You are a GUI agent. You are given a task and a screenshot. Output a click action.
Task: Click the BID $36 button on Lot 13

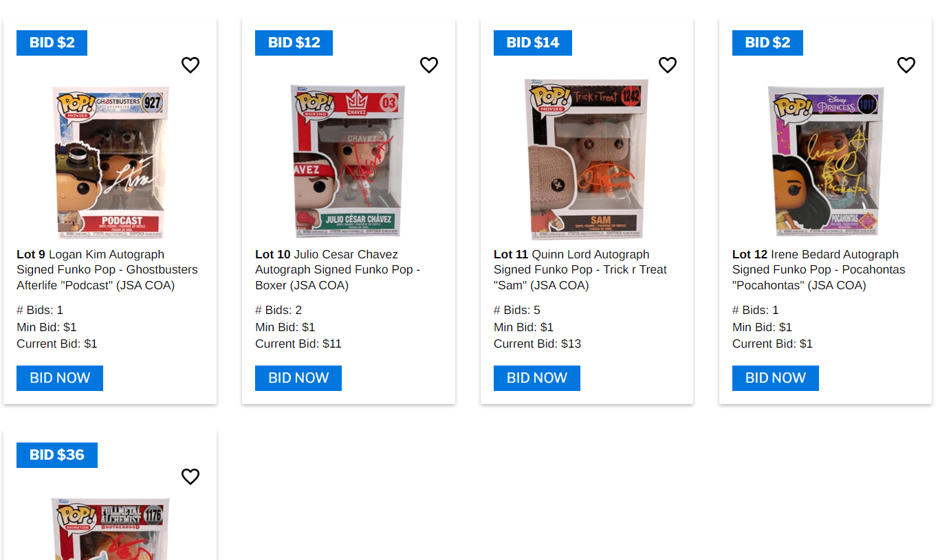[x=57, y=455]
